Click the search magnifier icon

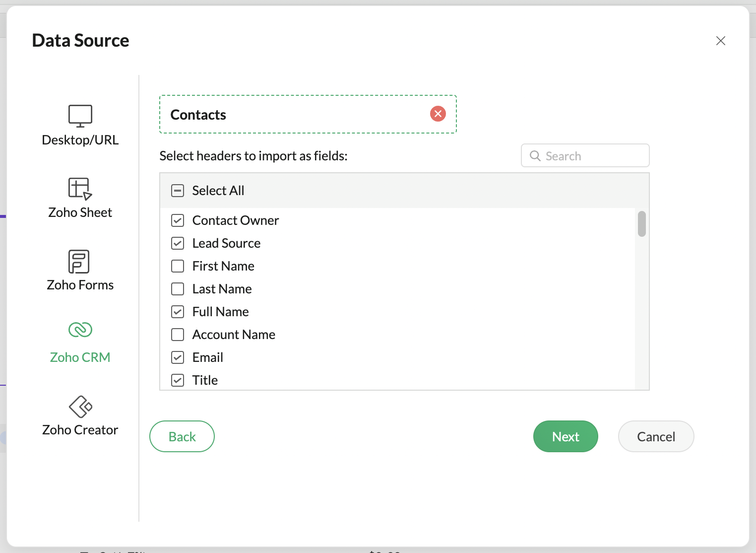(535, 156)
